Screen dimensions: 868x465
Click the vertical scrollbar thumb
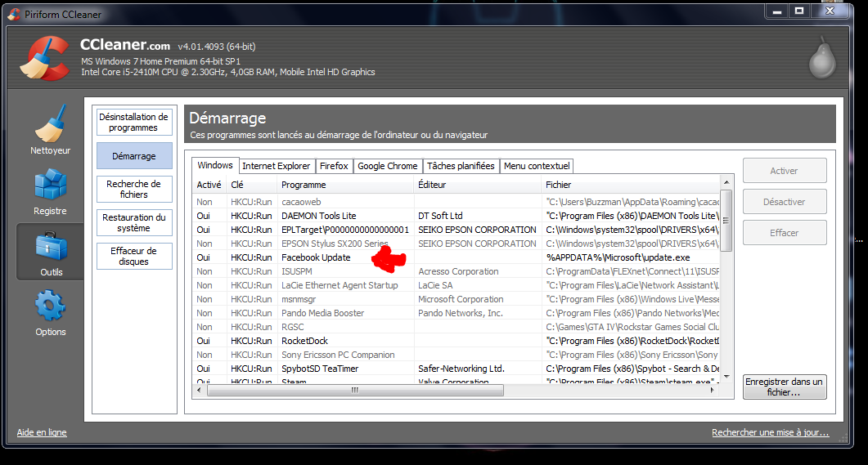click(x=726, y=220)
